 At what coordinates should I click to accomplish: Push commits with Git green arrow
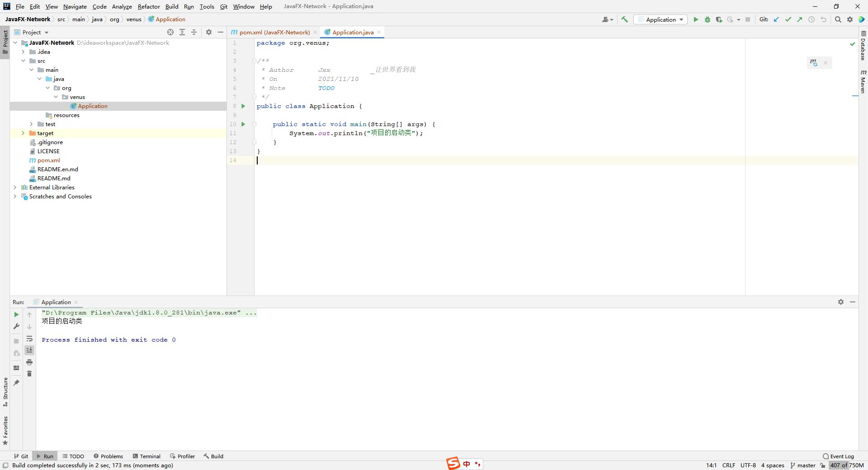(x=800, y=19)
